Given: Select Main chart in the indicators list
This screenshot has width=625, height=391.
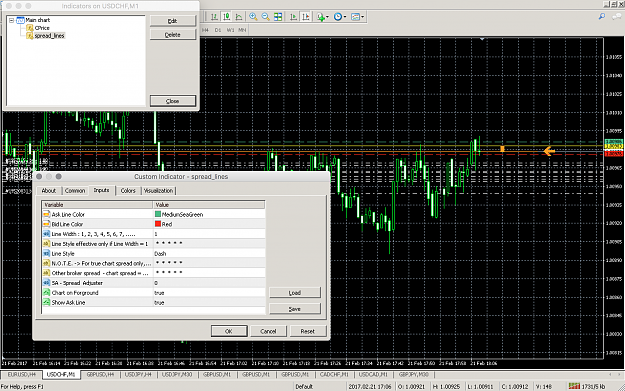Looking at the screenshot, I should [37, 20].
